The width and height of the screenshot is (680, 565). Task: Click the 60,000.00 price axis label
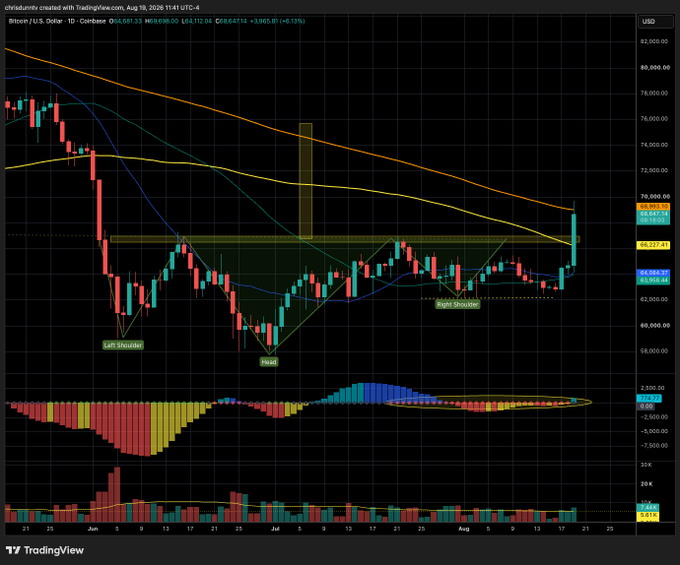tap(655, 326)
